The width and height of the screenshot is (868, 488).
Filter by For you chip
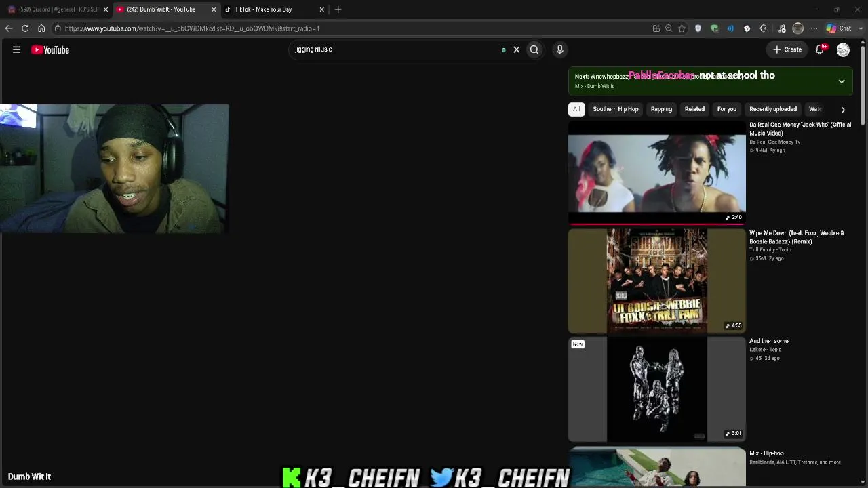[x=727, y=109]
